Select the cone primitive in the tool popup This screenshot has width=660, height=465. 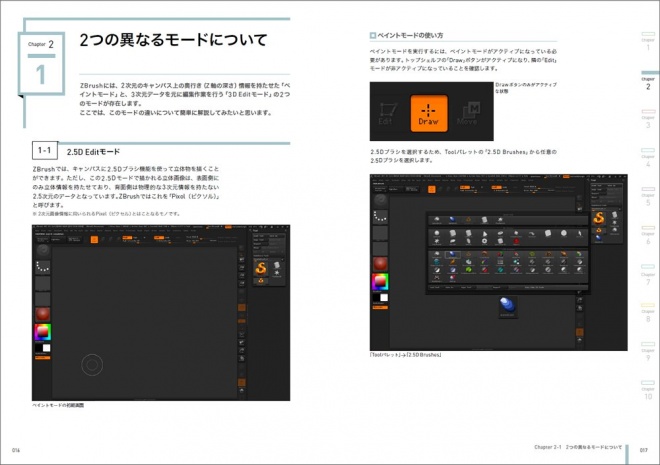coord(484,234)
